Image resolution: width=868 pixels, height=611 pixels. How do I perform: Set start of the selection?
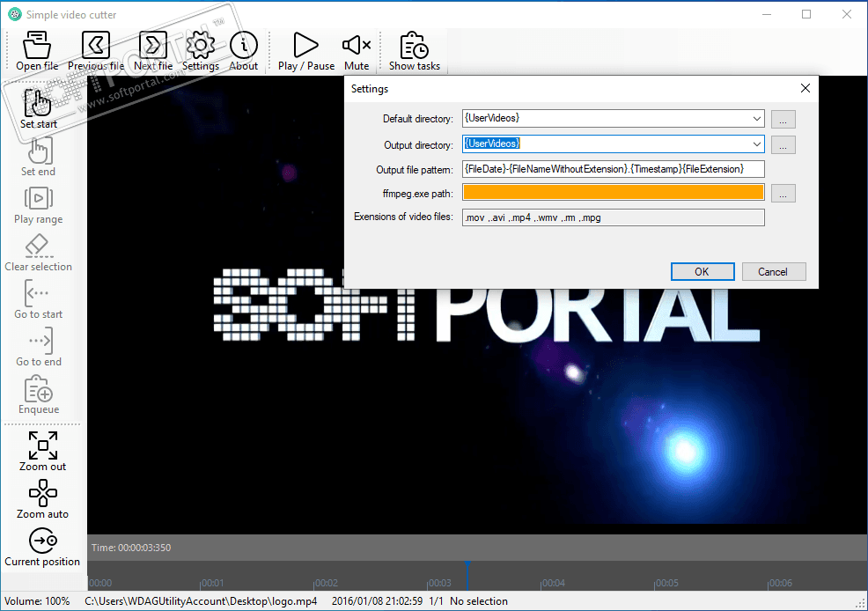tap(38, 108)
